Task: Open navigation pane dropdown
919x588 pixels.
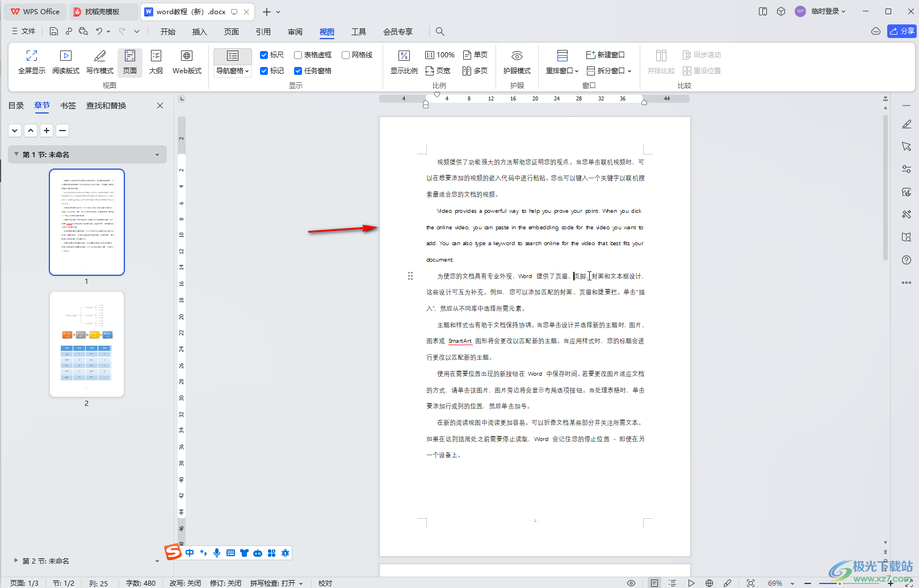Action: (x=233, y=71)
